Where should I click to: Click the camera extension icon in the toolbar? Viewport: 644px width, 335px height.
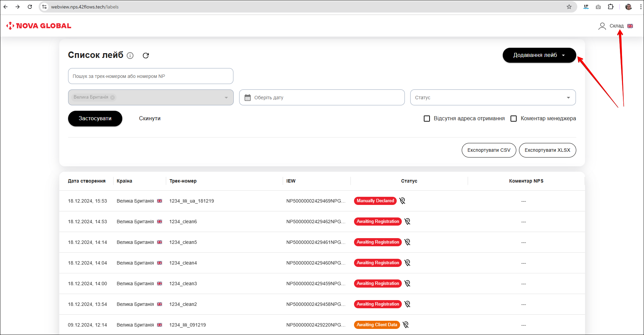pyautogui.click(x=598, y=7)
